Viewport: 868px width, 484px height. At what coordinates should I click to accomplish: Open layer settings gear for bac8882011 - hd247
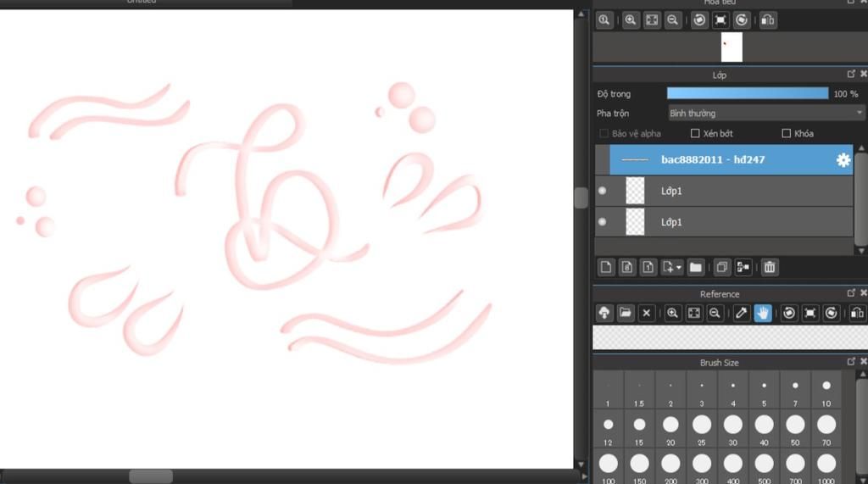click(x=843, y=160)
